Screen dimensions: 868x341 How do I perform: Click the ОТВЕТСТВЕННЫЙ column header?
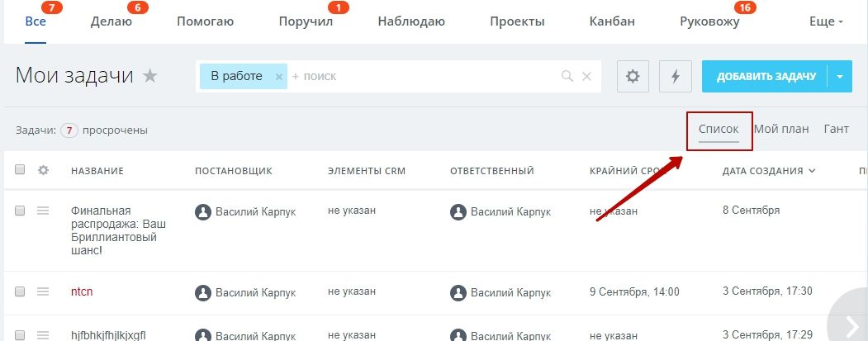(x=492, y=171)
